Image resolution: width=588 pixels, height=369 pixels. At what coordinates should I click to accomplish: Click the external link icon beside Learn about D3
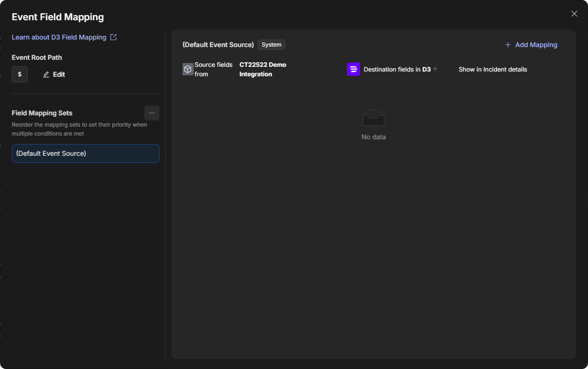coord(113,37)
